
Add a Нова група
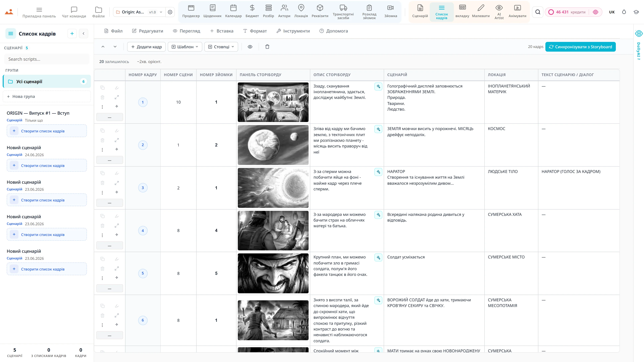pos(47,96)
